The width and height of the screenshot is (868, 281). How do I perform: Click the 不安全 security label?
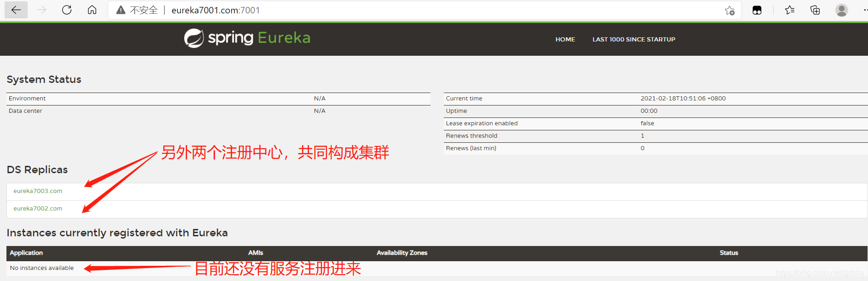coord(144,10)
